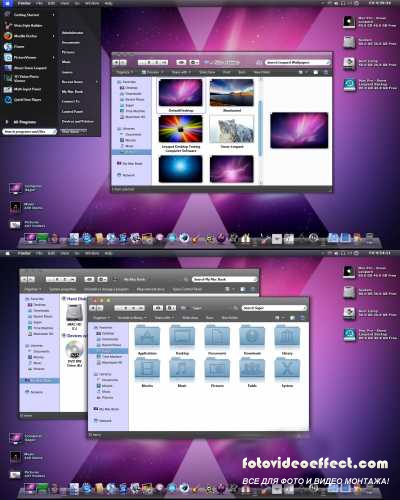Toggle preview pane in My Mac Book window
400x500 pixels.
click(x=243, y=289)
